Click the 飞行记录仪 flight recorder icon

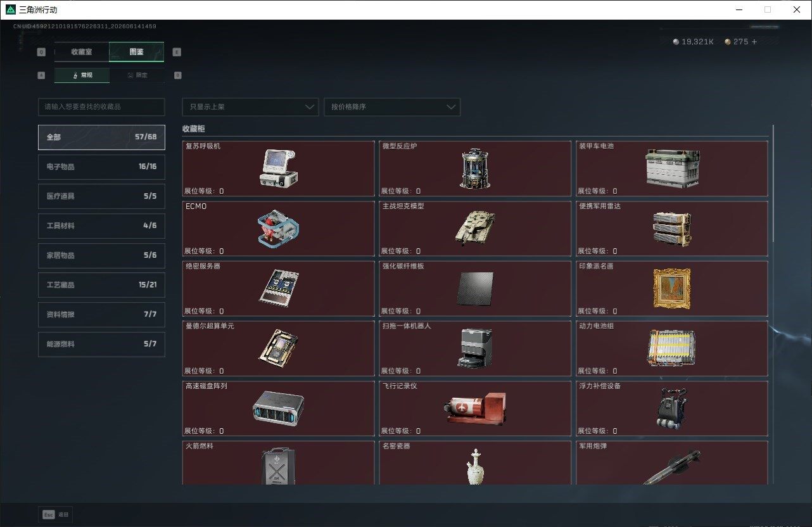474,408
